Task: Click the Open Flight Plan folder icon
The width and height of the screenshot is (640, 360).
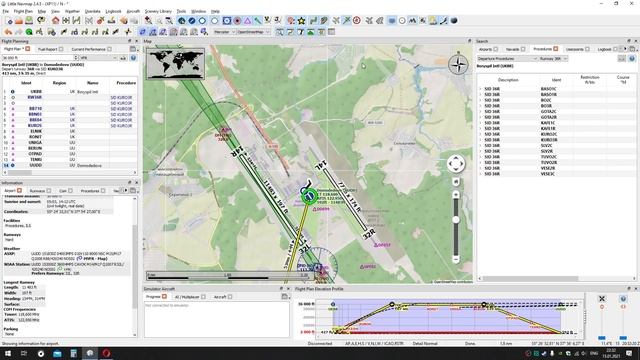Action: click(19, 21)
